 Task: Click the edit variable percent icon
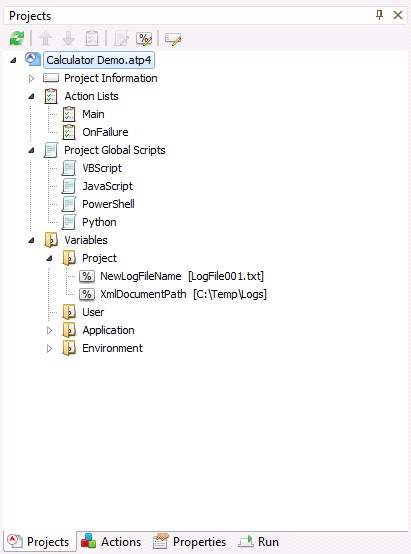(144, 39)
